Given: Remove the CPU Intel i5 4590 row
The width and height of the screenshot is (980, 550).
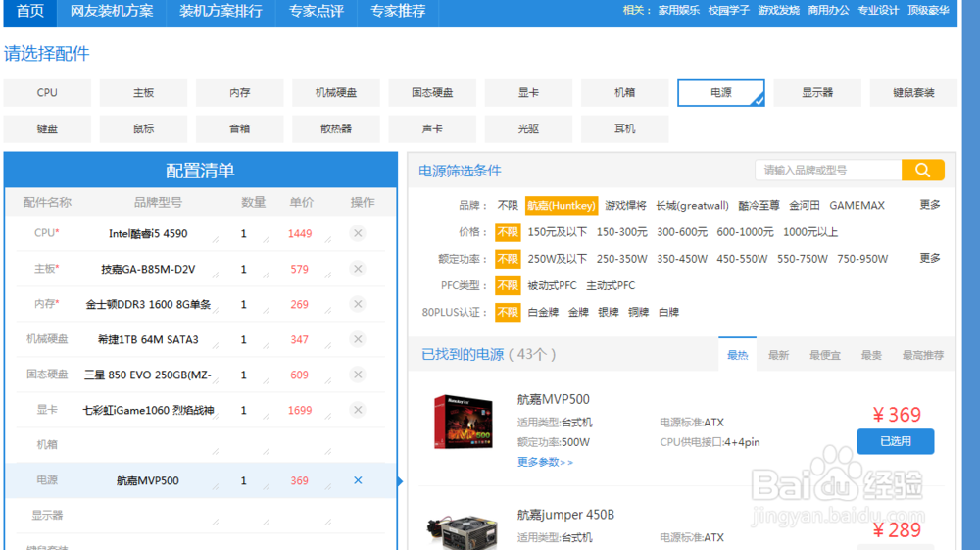Looking at the screenshot, I should coord(358,233).
